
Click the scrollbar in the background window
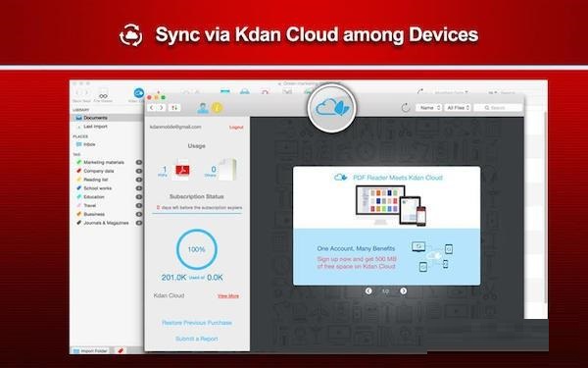pyautogui.click(x=546, y=206)
